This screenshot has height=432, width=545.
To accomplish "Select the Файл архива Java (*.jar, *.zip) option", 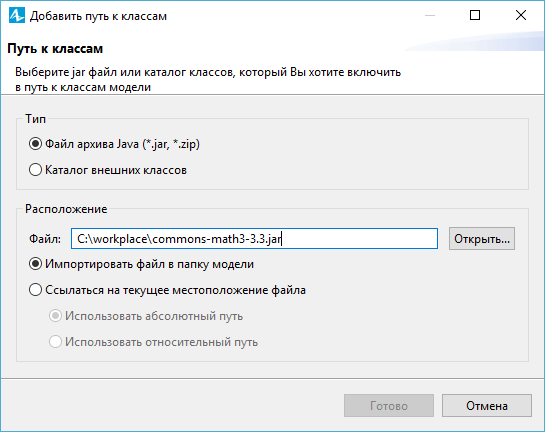I will click(x=114, y=144).
